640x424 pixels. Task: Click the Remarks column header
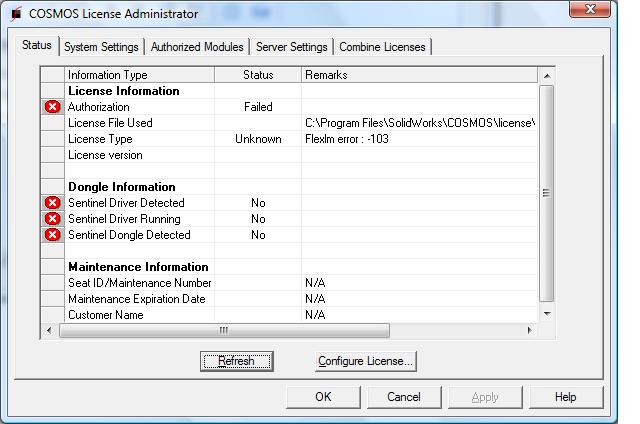coord(419,75)
